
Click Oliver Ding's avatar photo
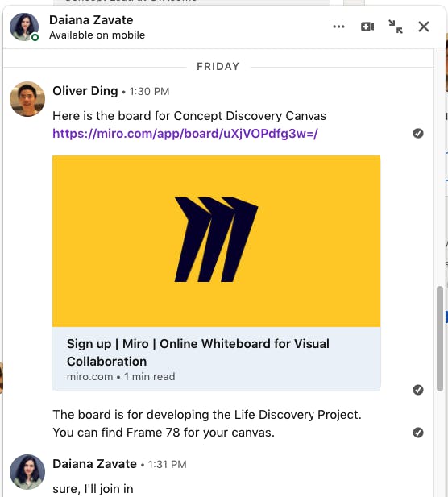pyautogui.click(x=27, y=99)
